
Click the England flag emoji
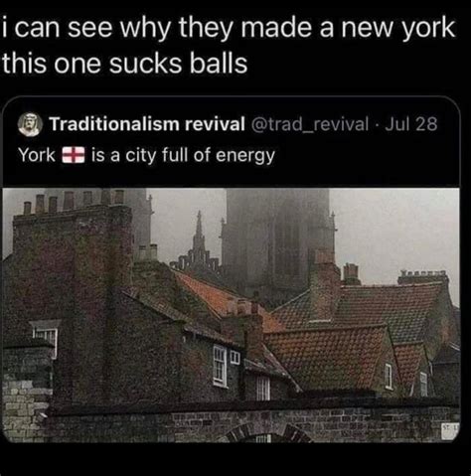pyautogui.click(x=74, y=155)
